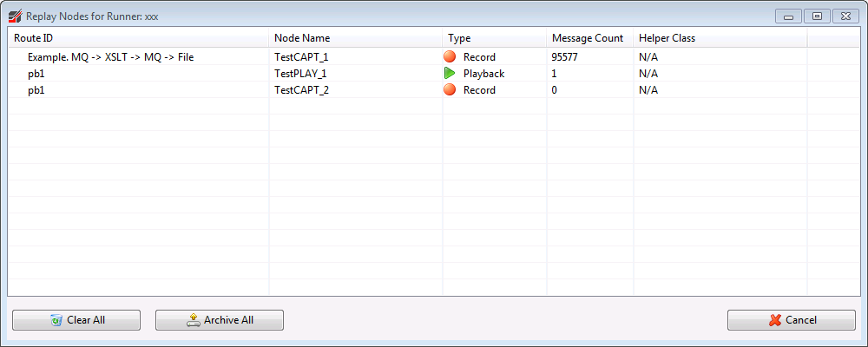Sort by Message Count column header
The height and width of the screenshot is (347, 868).
point(589,38)
